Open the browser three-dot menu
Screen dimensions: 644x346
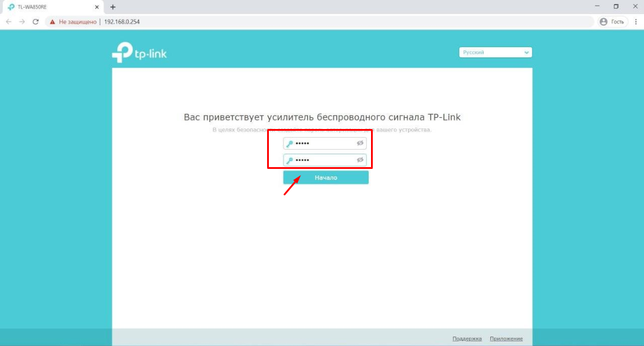(636, 22)
